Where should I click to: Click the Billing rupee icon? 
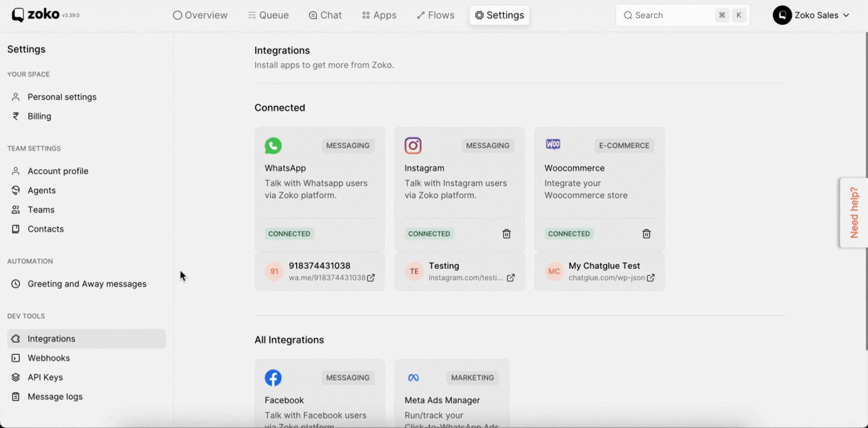[x=16, y=116]
